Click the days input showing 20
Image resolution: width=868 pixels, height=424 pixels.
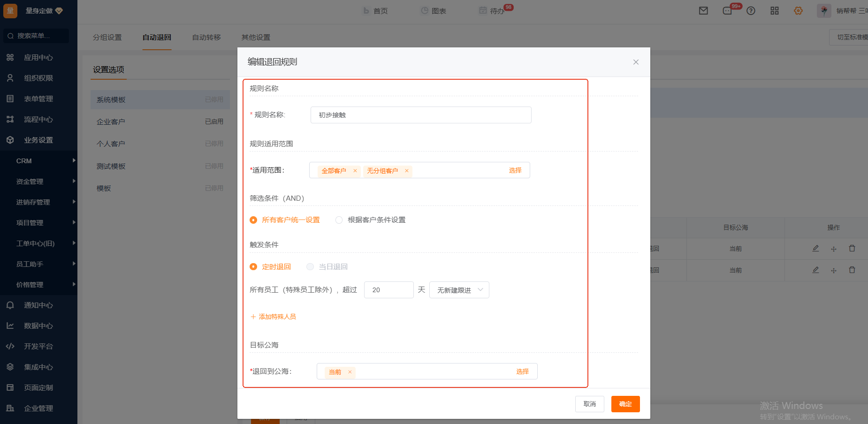[388, 290]
